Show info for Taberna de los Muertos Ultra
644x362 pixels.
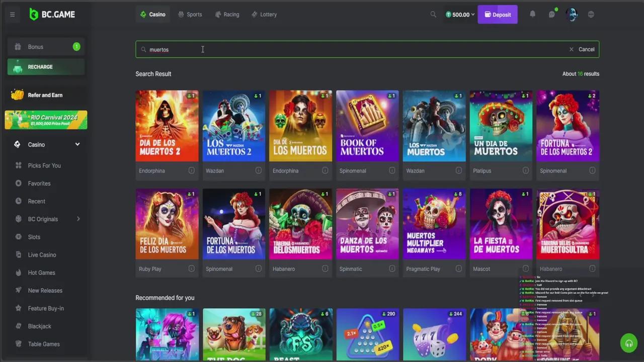592,268
